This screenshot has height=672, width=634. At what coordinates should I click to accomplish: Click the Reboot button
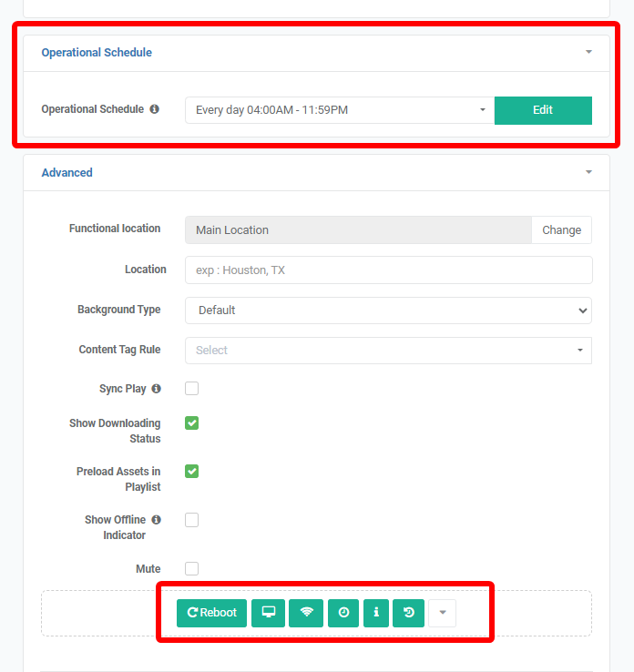coord(211,613)
